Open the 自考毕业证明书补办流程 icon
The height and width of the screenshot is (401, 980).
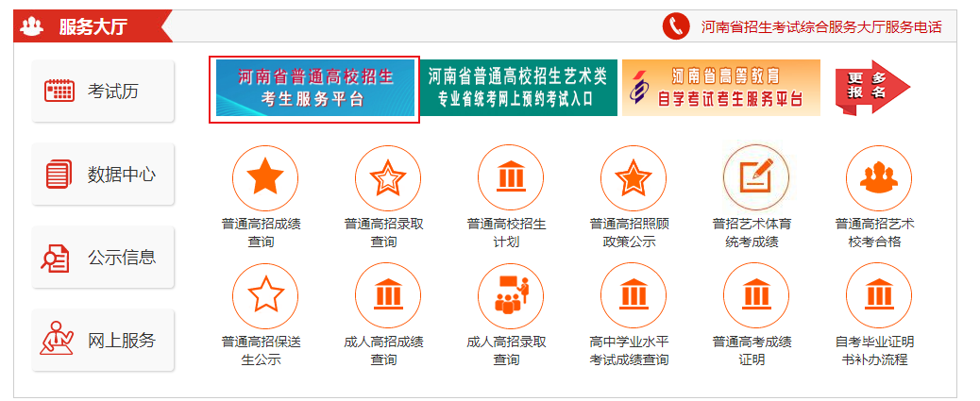879,295
